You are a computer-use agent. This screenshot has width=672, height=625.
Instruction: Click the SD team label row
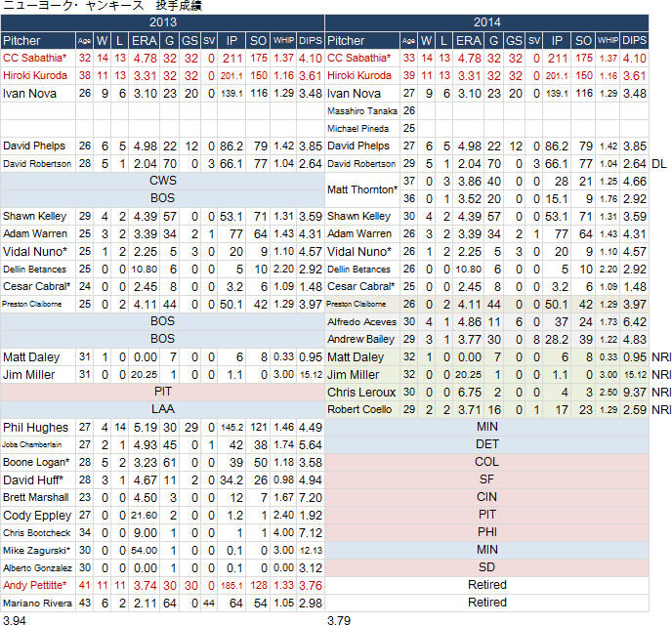click(x=486, y=567)
